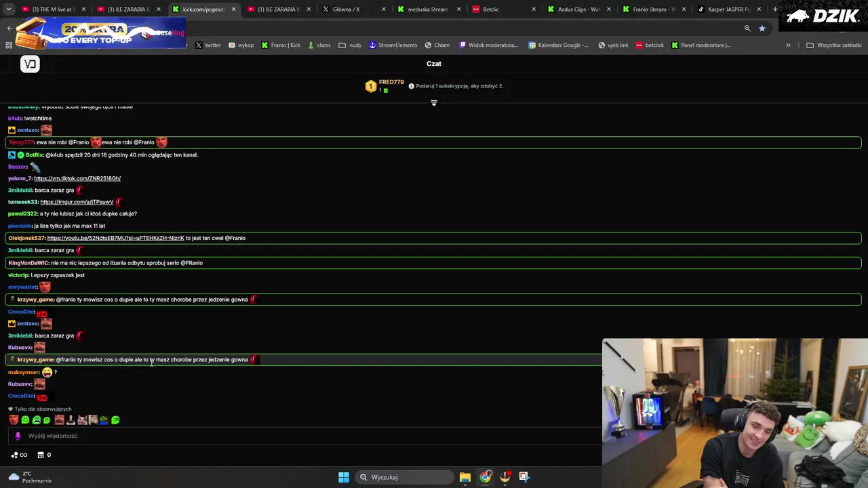868x488 pixels.
Task: Pick the first red face emote in quick emotes
Action: [x=14, y=420]
